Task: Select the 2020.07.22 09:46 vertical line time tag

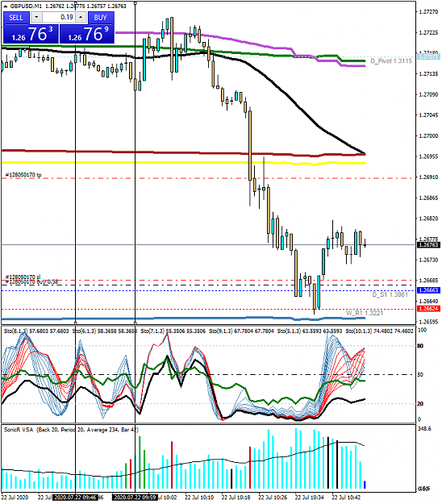Action: coord(75,498)
